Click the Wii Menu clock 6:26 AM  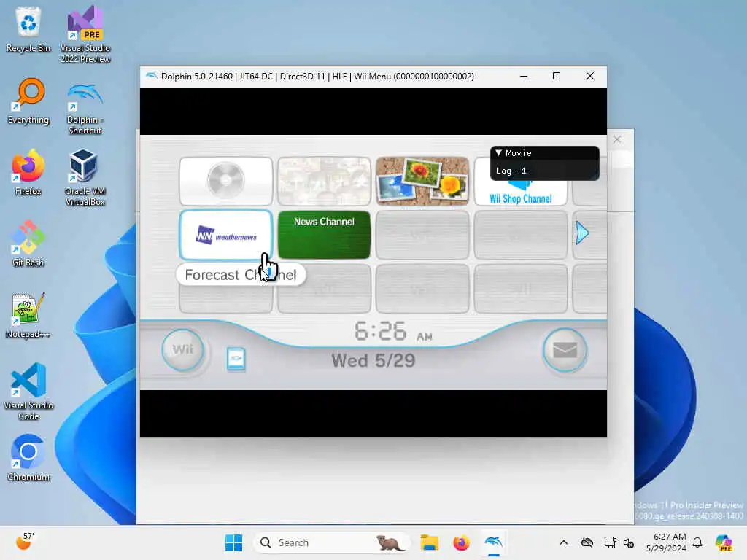393,332
